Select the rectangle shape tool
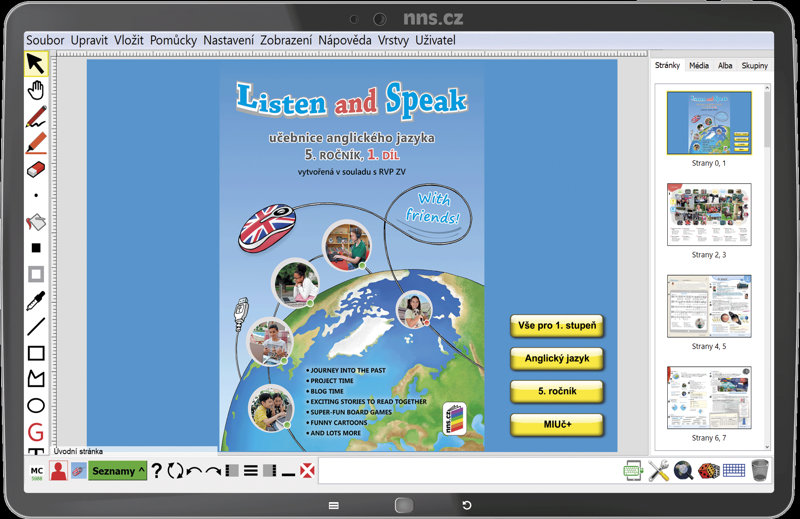Screen dimensions: 800x519 (36, 353)
